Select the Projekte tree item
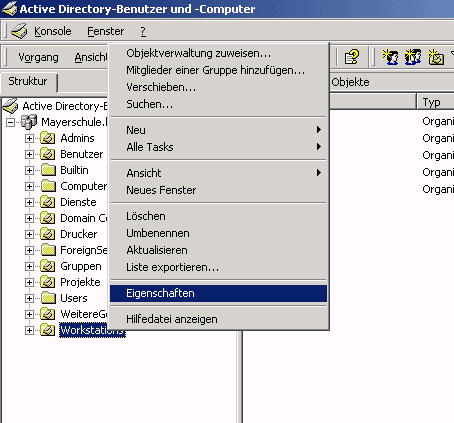 (x=80, y=282)
